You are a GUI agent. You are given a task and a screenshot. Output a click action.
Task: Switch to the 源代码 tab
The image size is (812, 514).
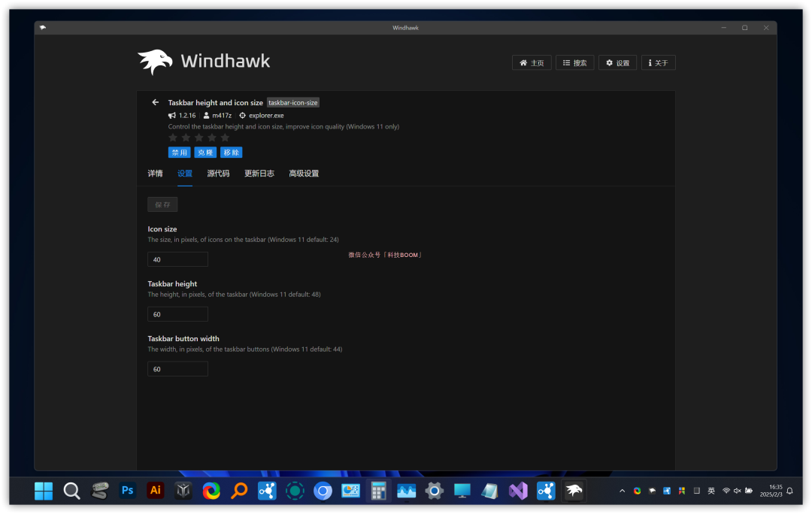point(218,174)
